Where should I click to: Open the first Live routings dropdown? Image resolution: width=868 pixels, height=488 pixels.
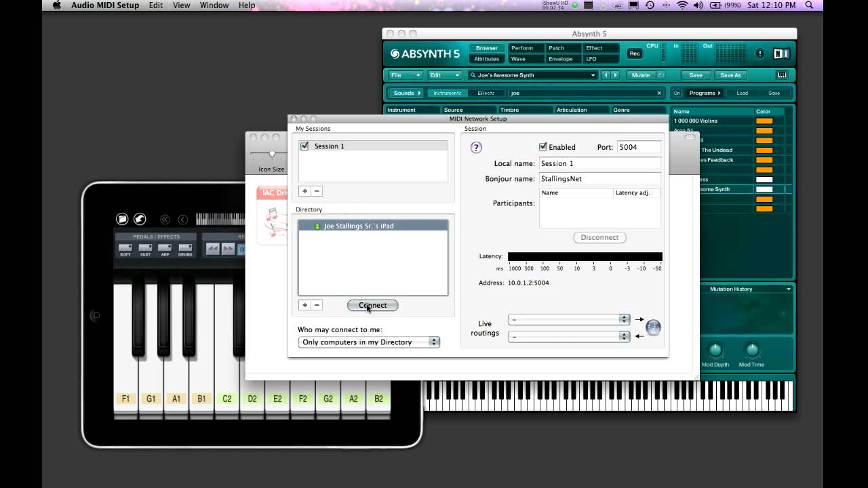[x=569, y=319]
